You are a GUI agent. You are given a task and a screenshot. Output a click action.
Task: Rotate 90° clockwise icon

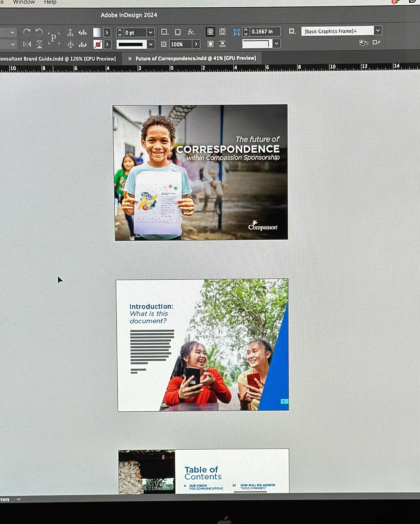click(x=27, y=32)
